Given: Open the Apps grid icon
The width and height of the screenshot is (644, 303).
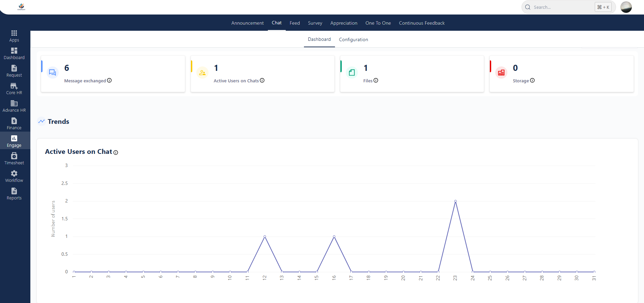Looking at the screenshot, I should 14,33.
